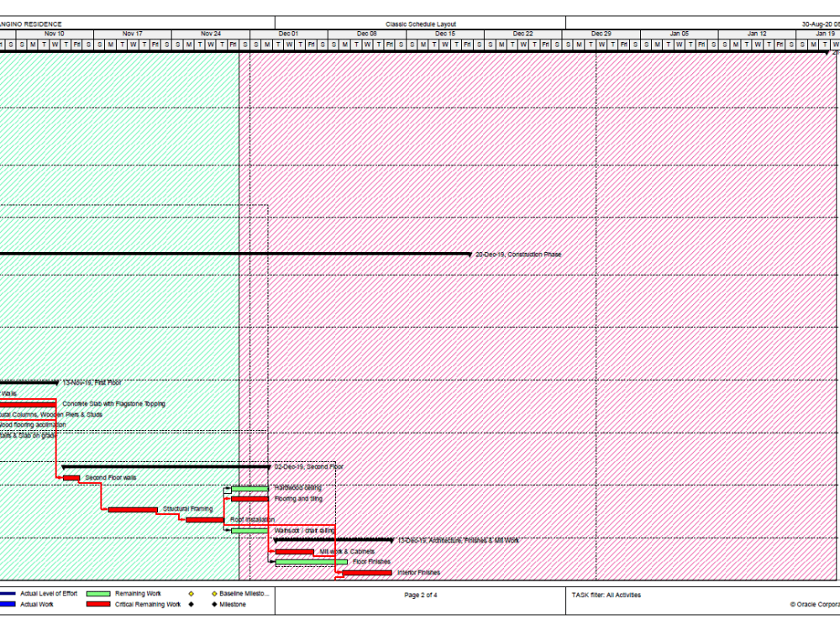
Task: Click the red Second Floor walls bar
Action: pos(71,478)
